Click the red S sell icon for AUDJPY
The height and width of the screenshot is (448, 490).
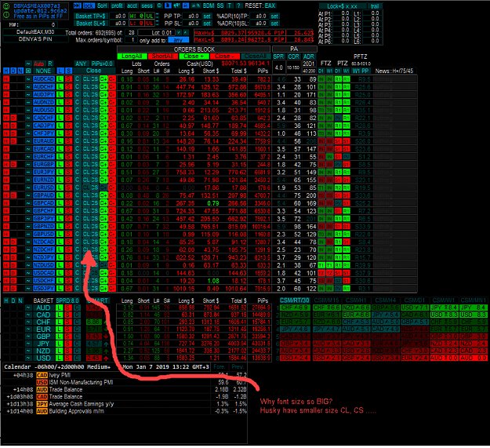(68, 95)
